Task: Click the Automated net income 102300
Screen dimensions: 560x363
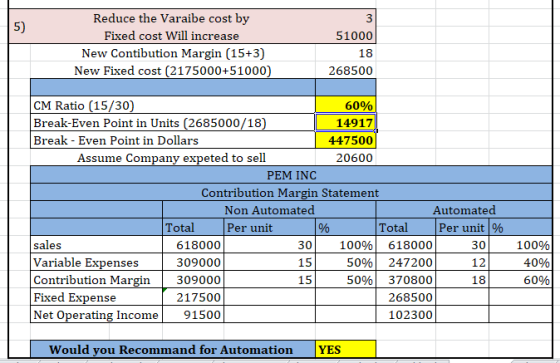Action: point(406,315)
